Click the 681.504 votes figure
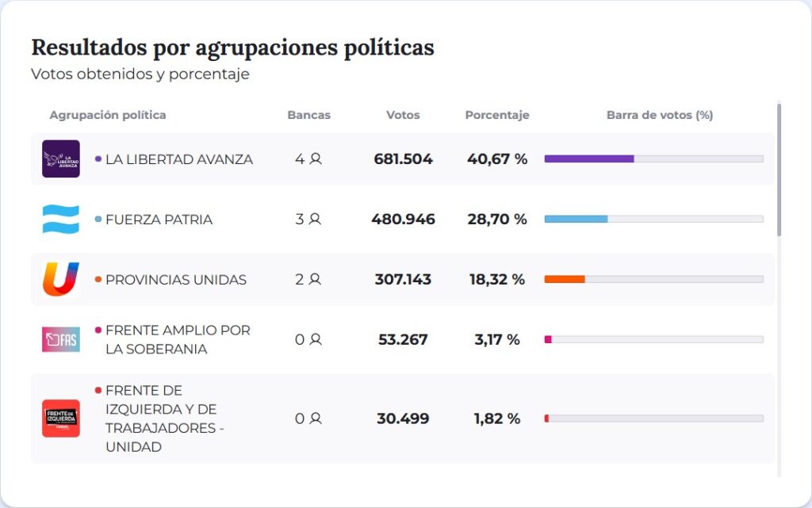The width and height of the screenshot is (812, 508). tap(403, 159)
